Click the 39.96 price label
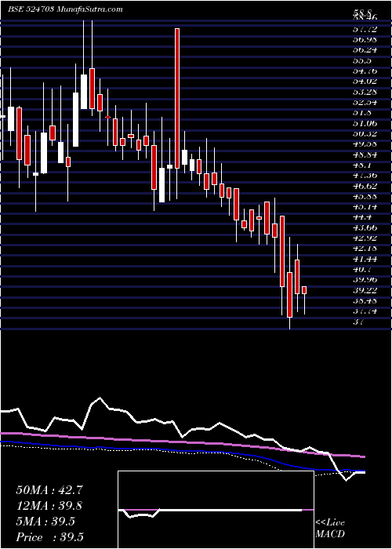Viewport: 392px width, 549px height. point(365,280)
